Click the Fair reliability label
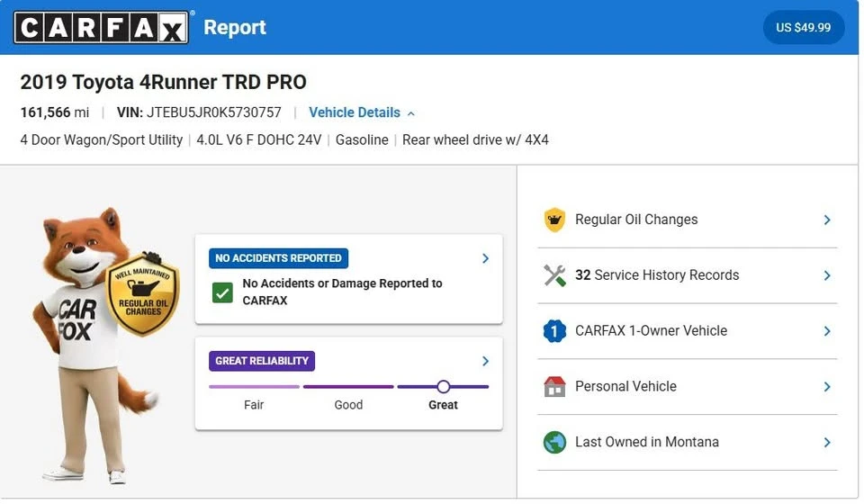This screenshot has width=864, height=504. point(254,405)
